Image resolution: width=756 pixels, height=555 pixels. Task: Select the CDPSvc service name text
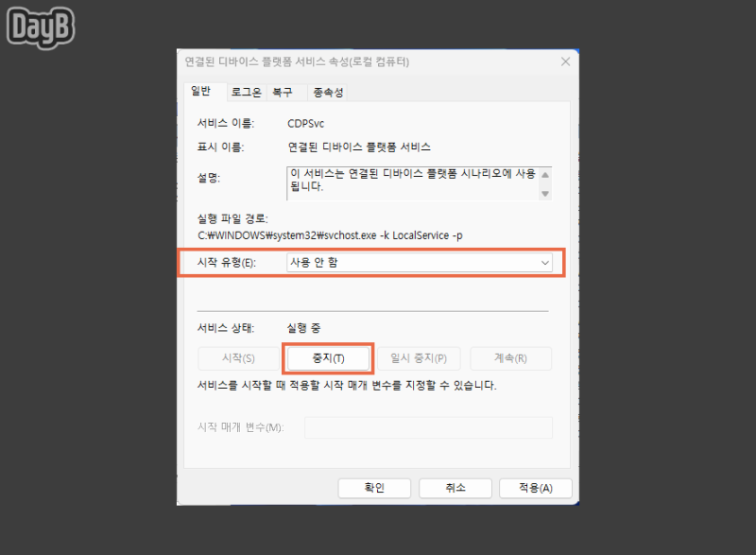pos(309,122)
